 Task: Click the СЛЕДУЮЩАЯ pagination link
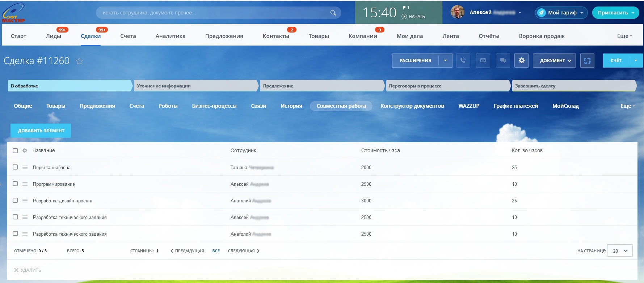coord(244,251)
